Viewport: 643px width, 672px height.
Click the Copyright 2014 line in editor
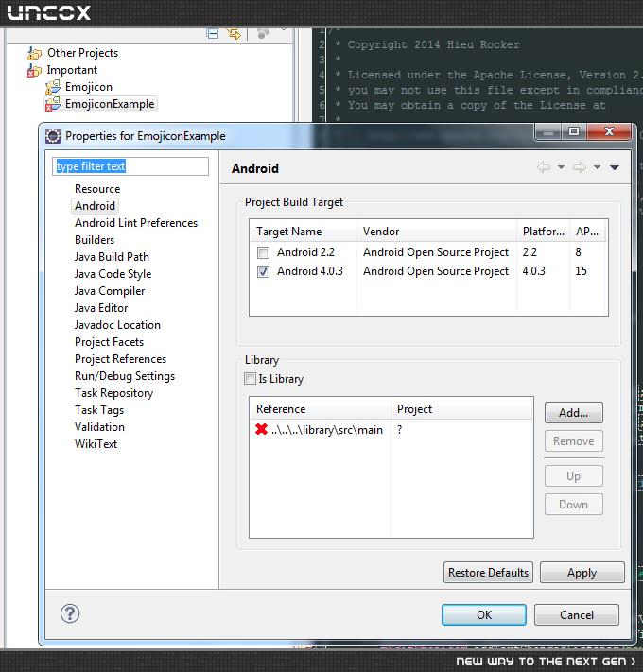point(433,44)
